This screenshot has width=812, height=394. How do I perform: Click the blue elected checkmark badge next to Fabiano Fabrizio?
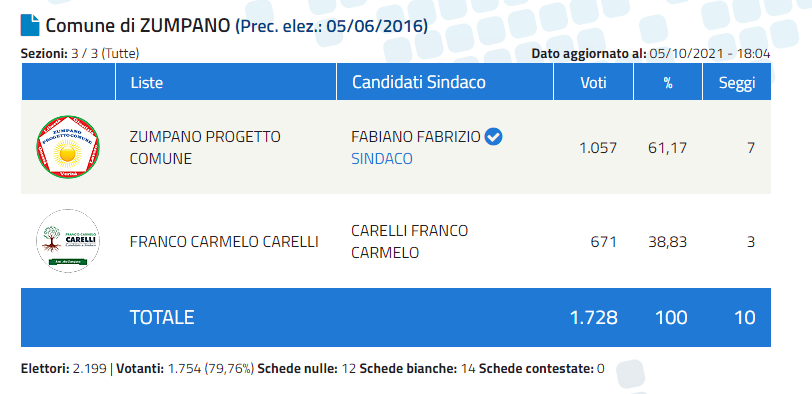(494, 137)
